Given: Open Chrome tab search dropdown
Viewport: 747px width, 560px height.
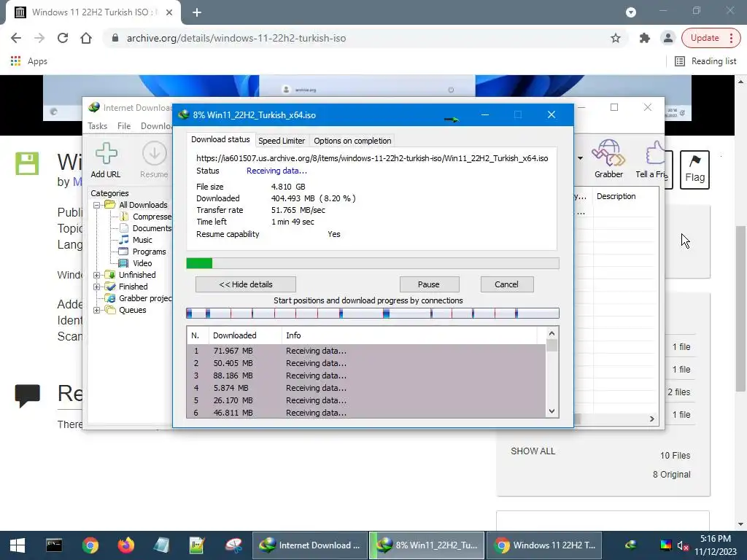Looking at the screenshot, I should pos(631,12).
